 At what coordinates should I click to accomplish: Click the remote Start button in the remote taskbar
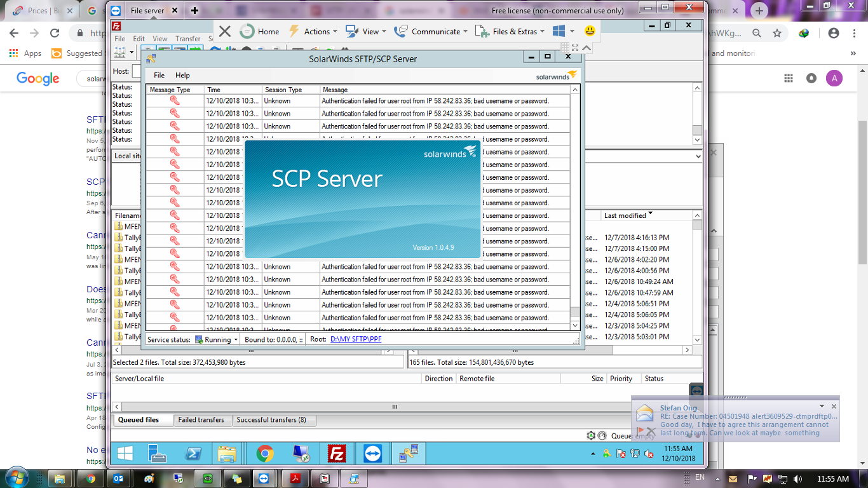coord(125,454)
